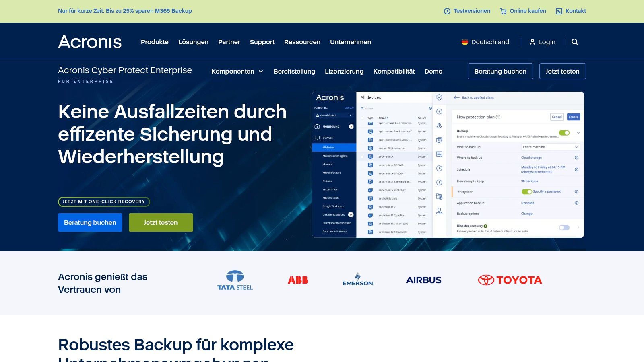Image resolution: width=644 pixels, height=362 pixels.
Task: Click the stacked screens 'R' icon
Action: pos(439,140)
